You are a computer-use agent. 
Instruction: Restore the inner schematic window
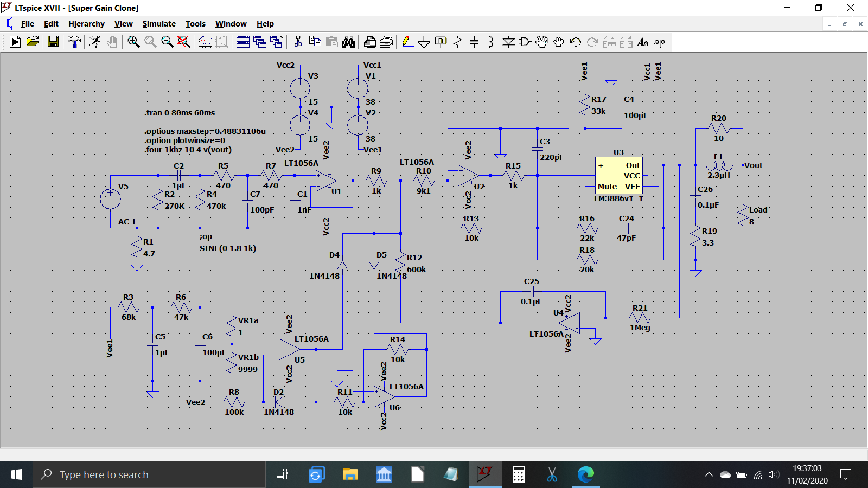(845, 24)
